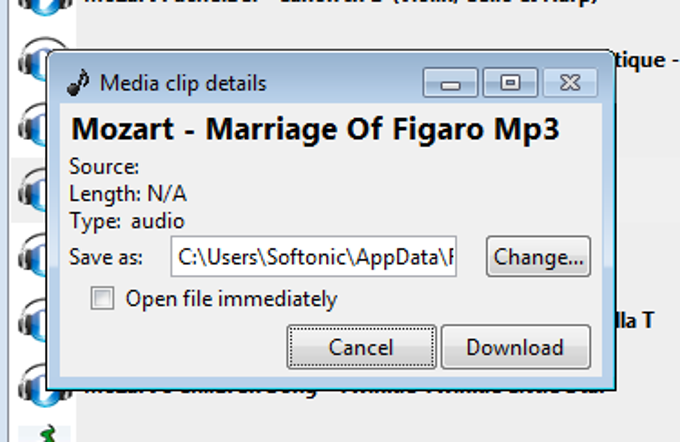Select the list entry ending with "tique -"
680x442 pixels.
pos(646,60)
